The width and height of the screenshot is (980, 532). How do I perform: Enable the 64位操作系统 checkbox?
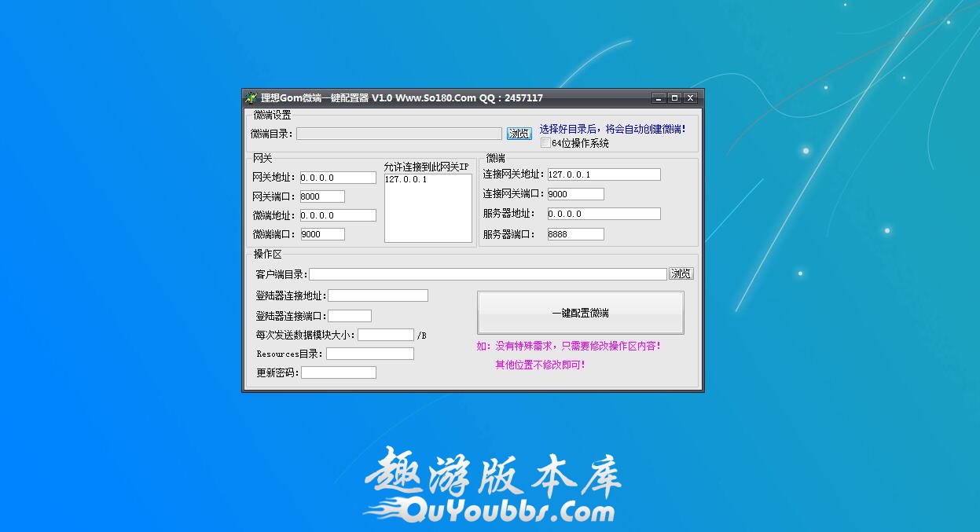(x=545, y=143)
